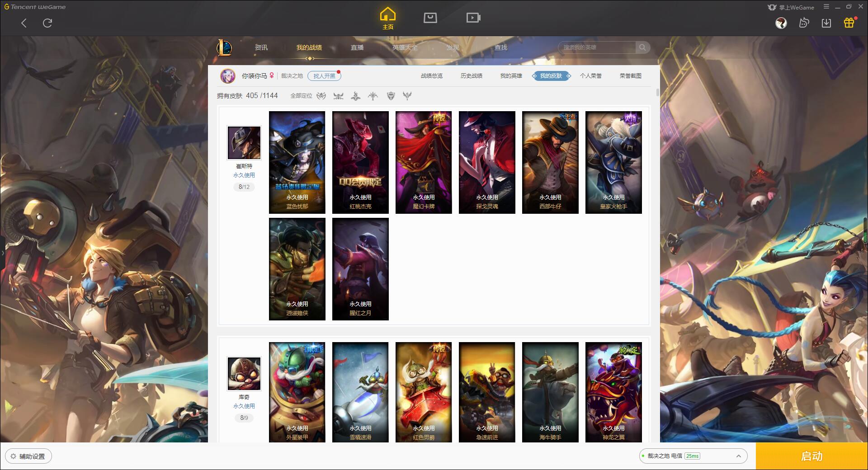Screen dimensions: 868x470
Task: Click the search magnifier button
Action: (x=642, y=47)
